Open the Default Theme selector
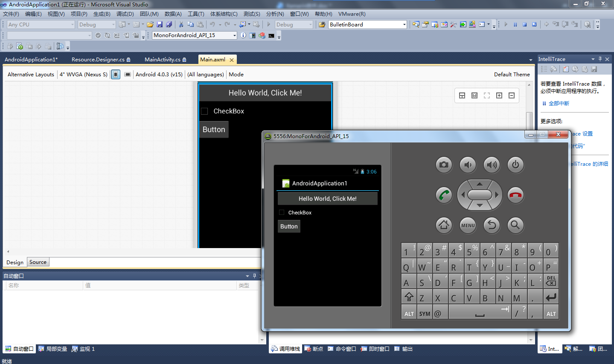Image resolution: width=614 pixels, height=364 pixels. point(512,75)
